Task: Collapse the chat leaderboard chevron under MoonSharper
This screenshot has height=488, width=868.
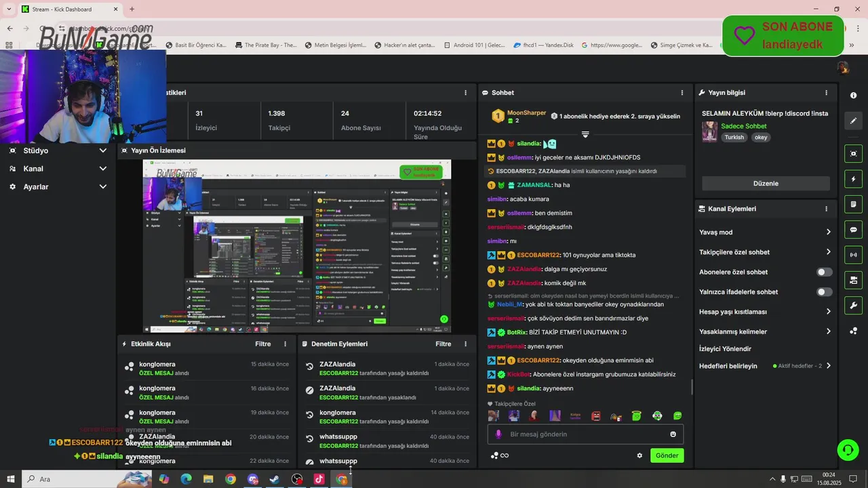Action: tap(585, 134)
